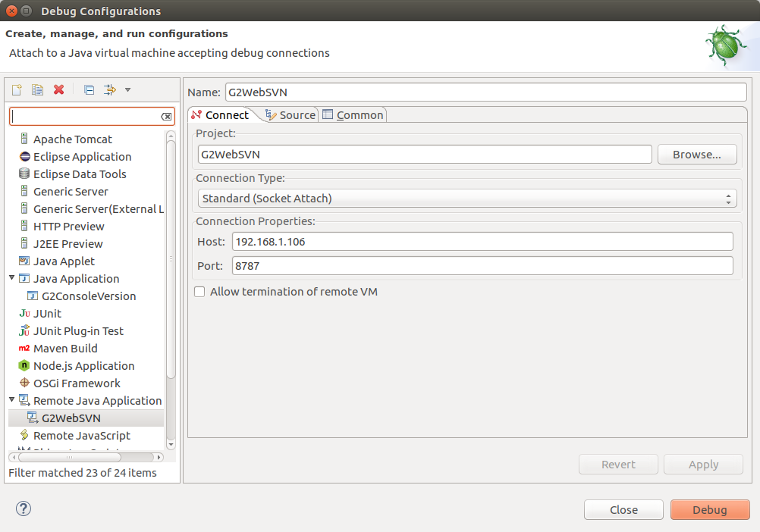
Task: Edit the Host field 192.168.1.106
Action: point(482,242)
